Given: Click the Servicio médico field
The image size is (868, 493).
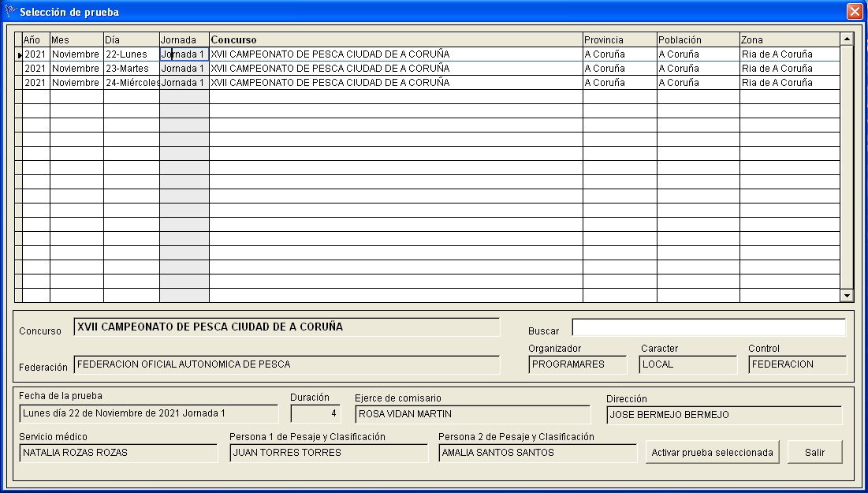Looking at the screenshot, I should point(118,453).
